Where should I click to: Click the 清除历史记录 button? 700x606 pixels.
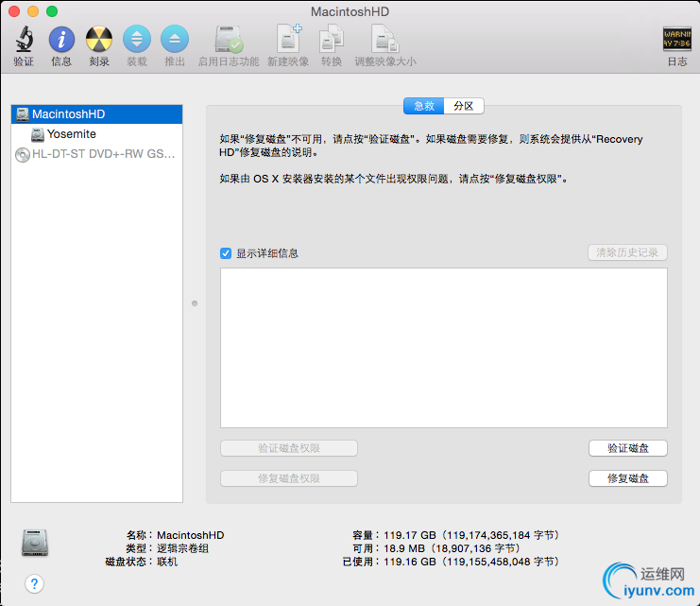point(627,252)
